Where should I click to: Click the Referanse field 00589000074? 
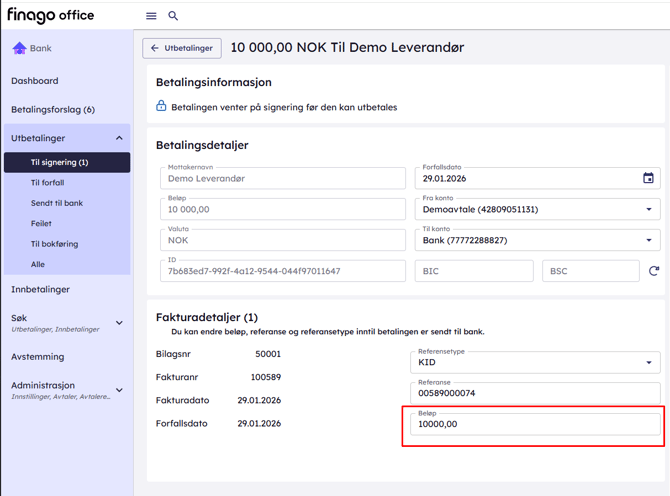pyautogui.click(x=535, y=393)
